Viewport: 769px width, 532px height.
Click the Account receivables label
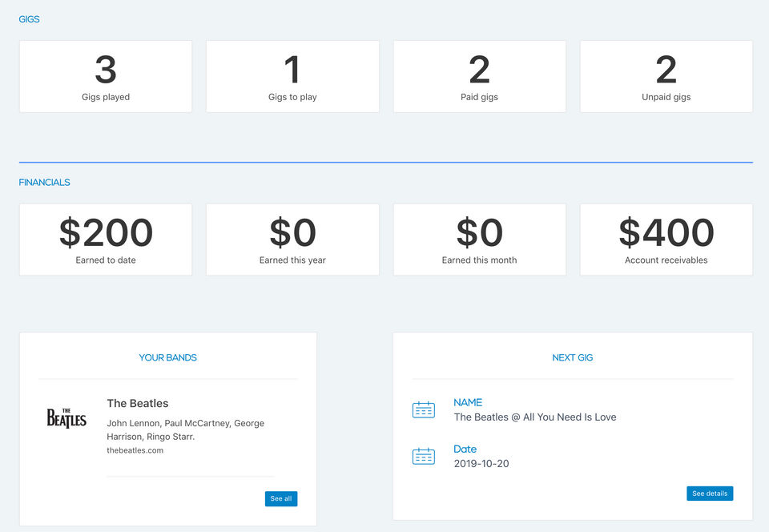(x=666, y=260)
